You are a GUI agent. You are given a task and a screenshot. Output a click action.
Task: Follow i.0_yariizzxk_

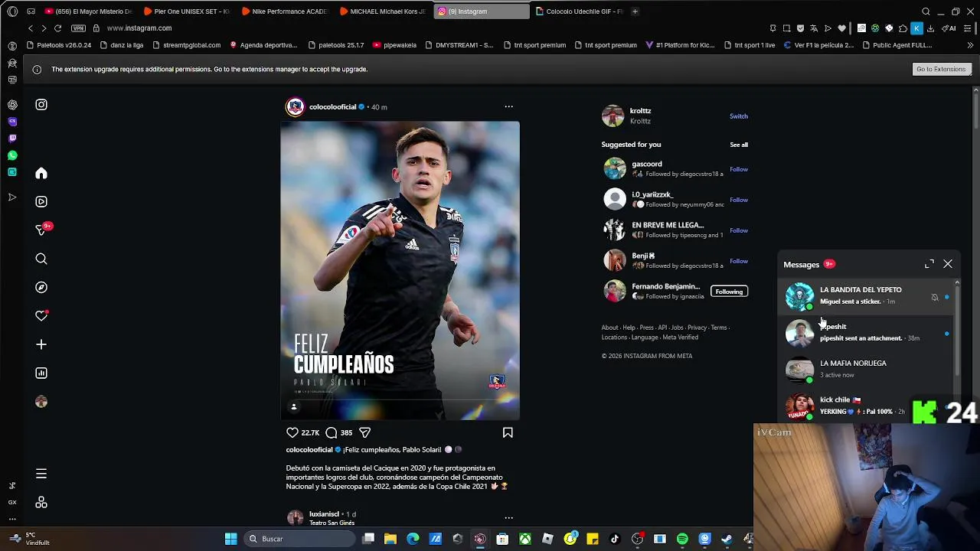point(739,200)
